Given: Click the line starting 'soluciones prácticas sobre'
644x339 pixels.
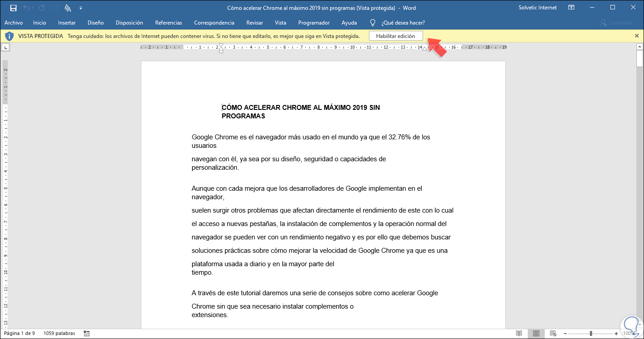Looking at the screenshot, I should click(320, 251).
